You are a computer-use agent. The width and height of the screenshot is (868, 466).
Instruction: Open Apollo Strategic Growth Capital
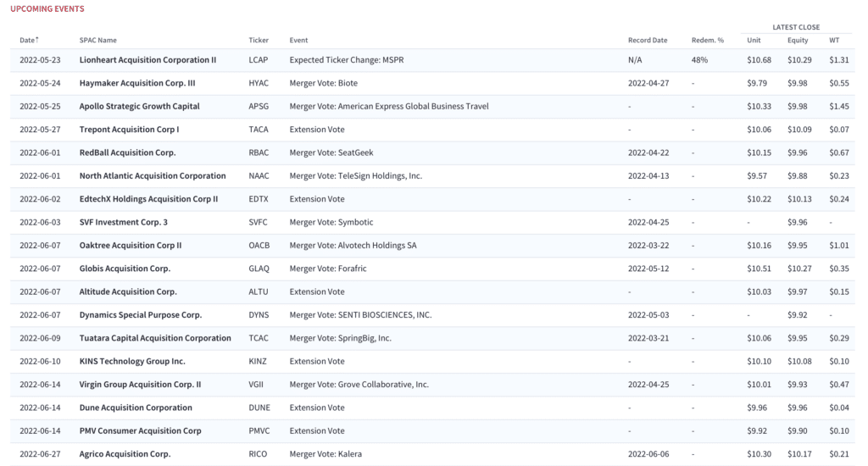[140, 106]
